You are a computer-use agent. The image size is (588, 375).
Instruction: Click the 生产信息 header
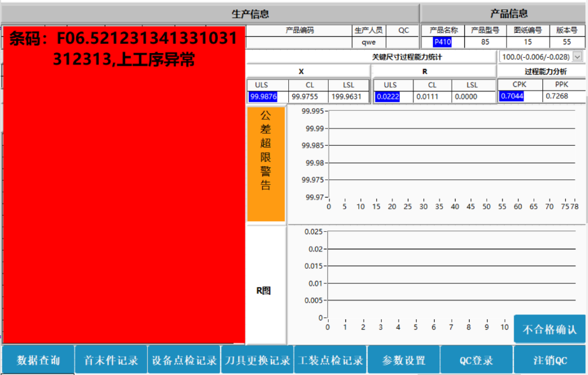210,14
